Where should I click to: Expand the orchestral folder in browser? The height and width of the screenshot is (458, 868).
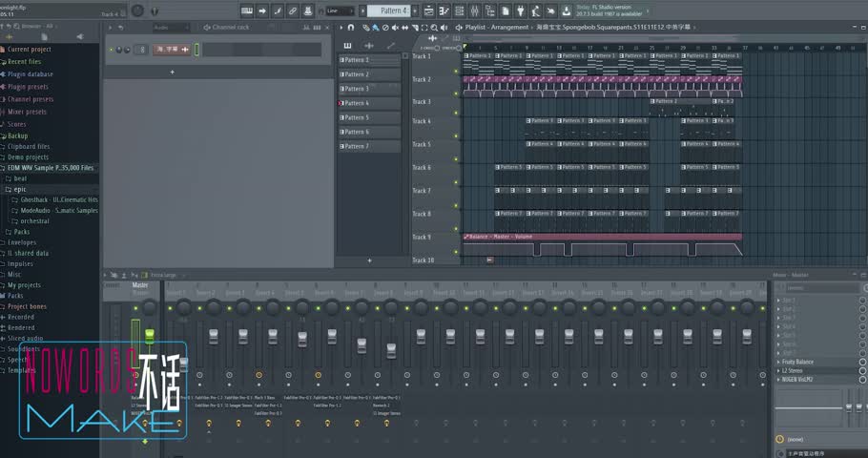pyautogui.click(x=34, y=220)
